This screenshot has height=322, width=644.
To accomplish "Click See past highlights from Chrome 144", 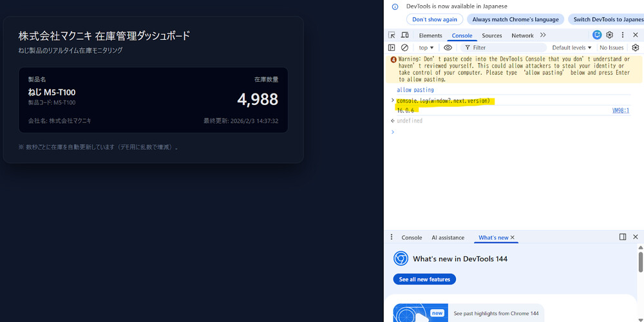I will click(x=495, y=314).
